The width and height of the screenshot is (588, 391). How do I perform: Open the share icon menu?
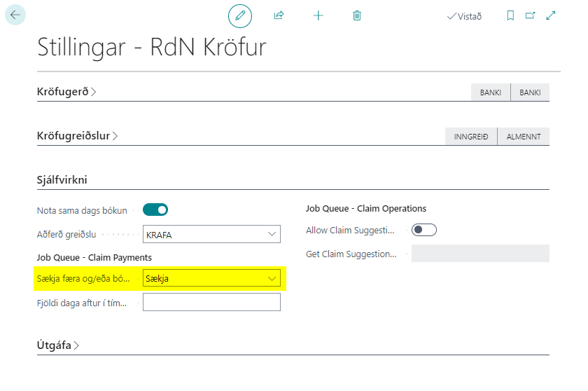[x=279, y=15]
